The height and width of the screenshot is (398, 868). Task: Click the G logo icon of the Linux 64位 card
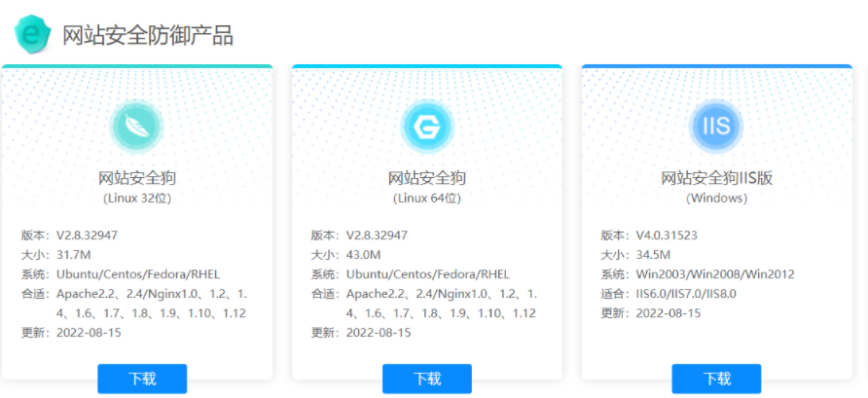(x=427, y=127)
